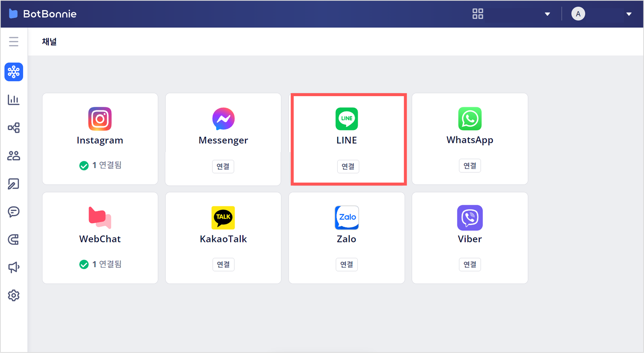Click 연결 button under WhatsApp
This screenshot has height=353, width=644.
tap(470, 166)
